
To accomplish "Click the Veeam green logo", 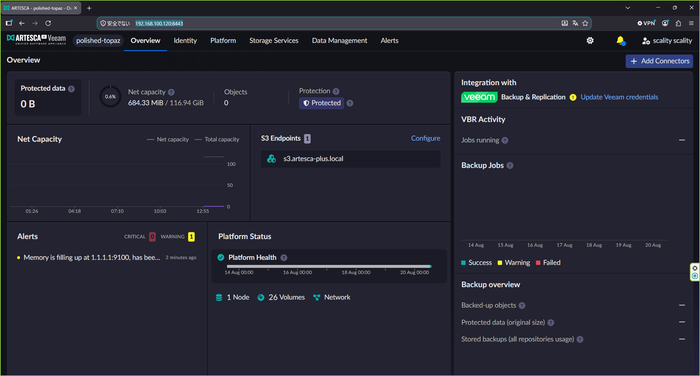I will pyautogui.click(x=479, y=97).
